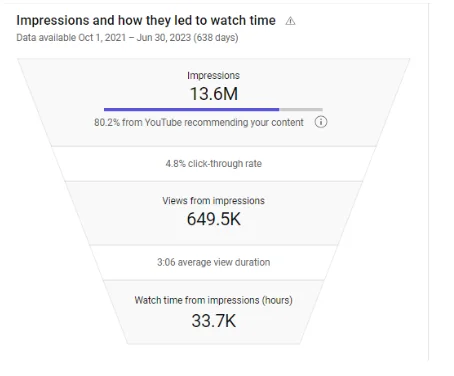Click the gray remainder of the impressions bar

tap(301, 109)
